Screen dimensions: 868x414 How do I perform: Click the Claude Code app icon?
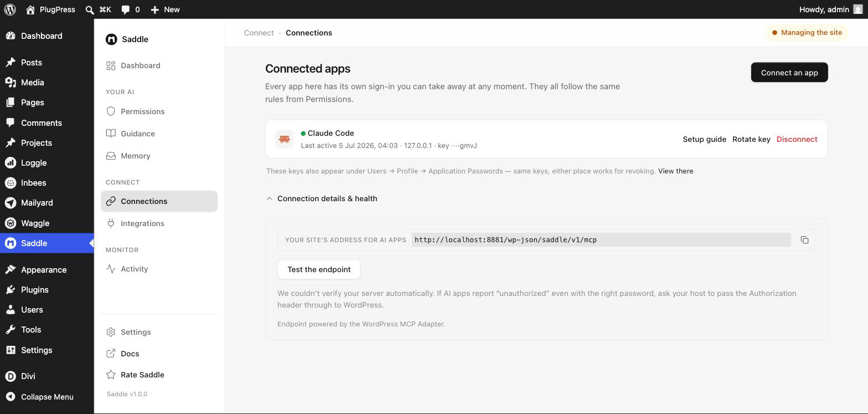coord(285,139)
